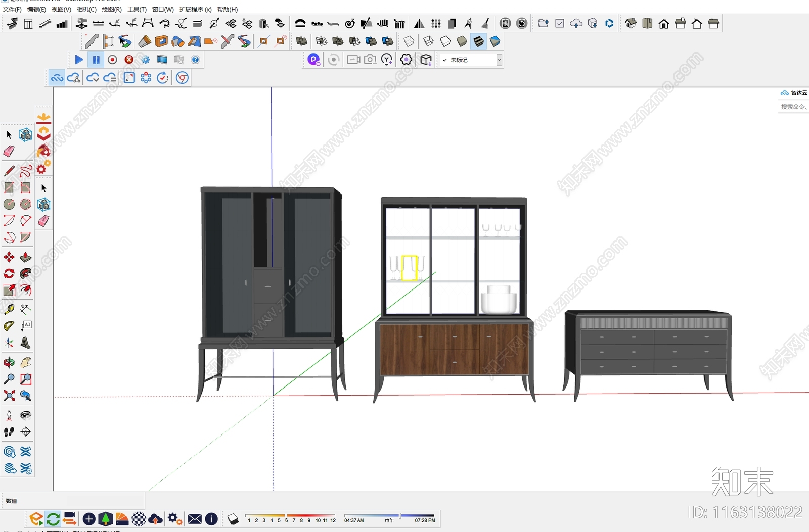809x532 pixels.
Task: Select the Move tool
Action: point(9,257)
